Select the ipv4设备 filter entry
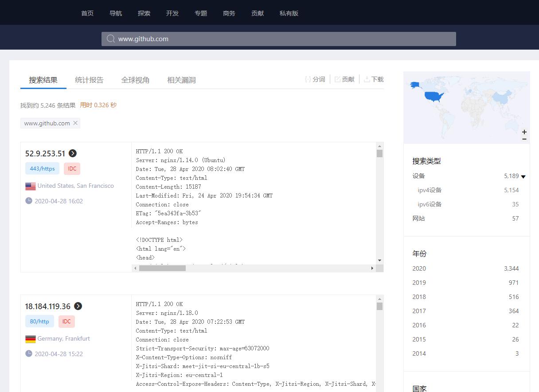The height and width of the screenshot is (392, 539). [x=430, y=190]
